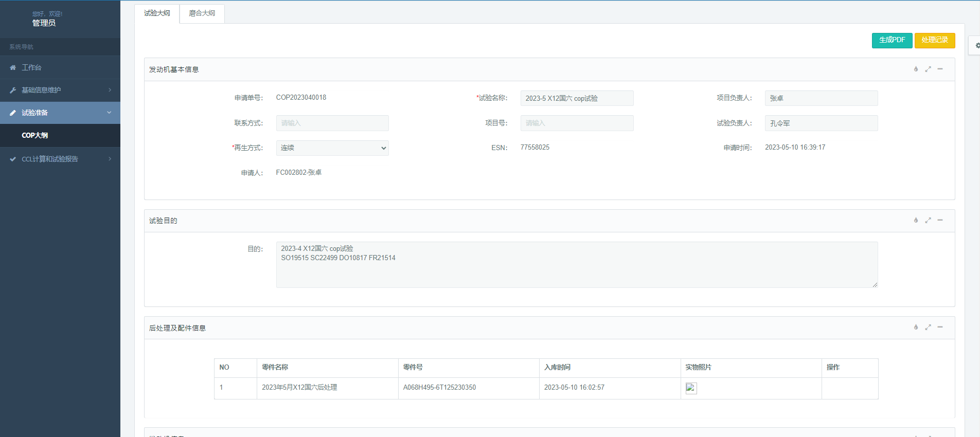Open 工作台 in the sidebar
This screenshot has height=437, width=980.
point(60,67)
